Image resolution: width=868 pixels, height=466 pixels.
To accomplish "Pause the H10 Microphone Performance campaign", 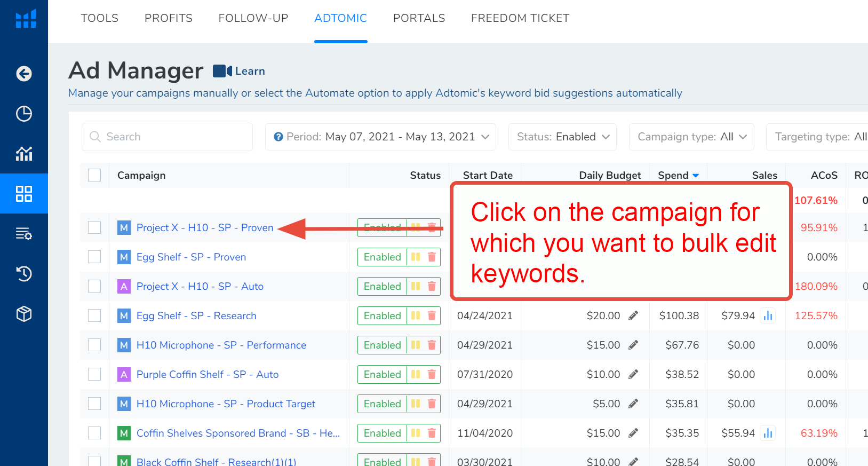I will [x=416, y=345].
